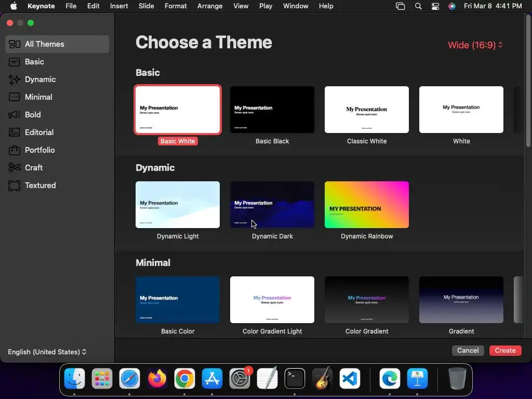Open Finder from the Dock
The image size is (532, 399).
[74, 378]
